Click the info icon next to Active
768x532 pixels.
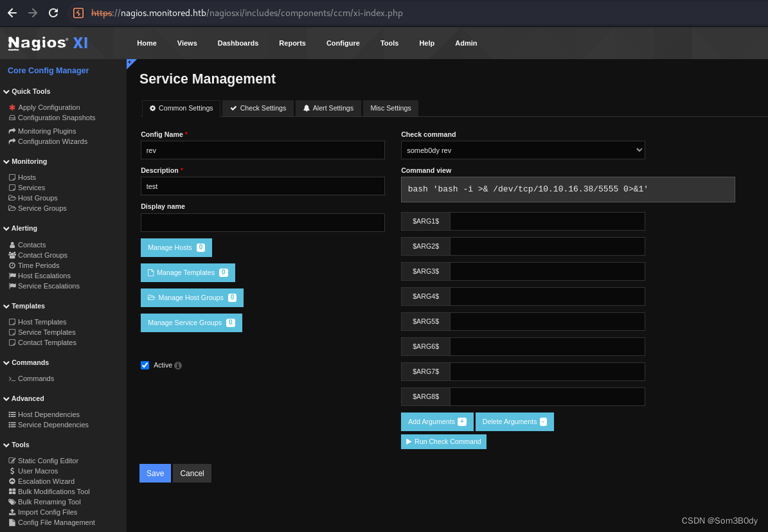click(x=178, y=366)
